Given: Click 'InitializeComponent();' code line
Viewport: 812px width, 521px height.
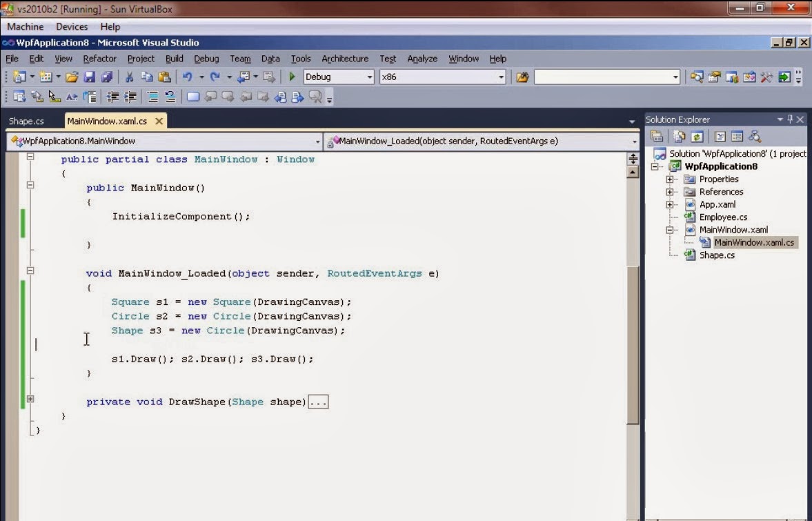Looking at the screenshot, I should (181, 217).
